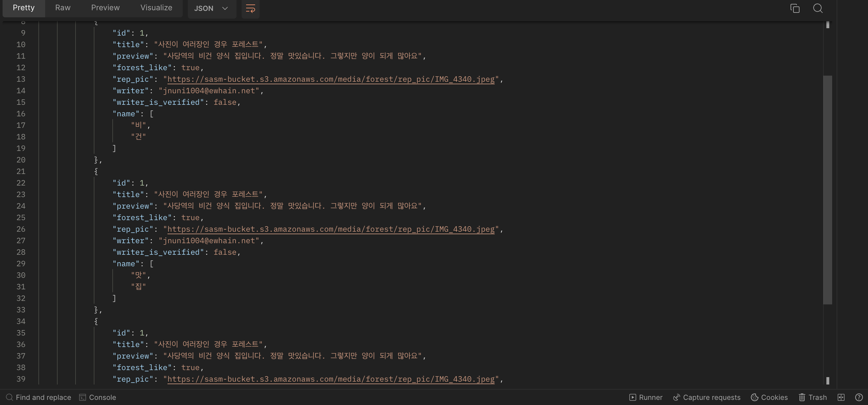Screen dimensions: 868x405
Task: Click "jnuni1004@ewhain.net" on line 27
Action: click(x=209, y=241)
